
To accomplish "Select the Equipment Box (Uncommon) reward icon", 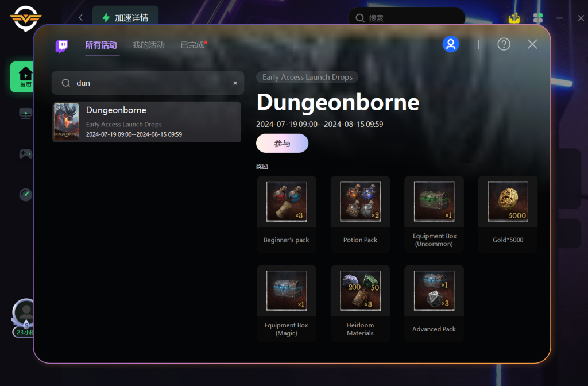I will pyautogui.click(x=434, y=202).
